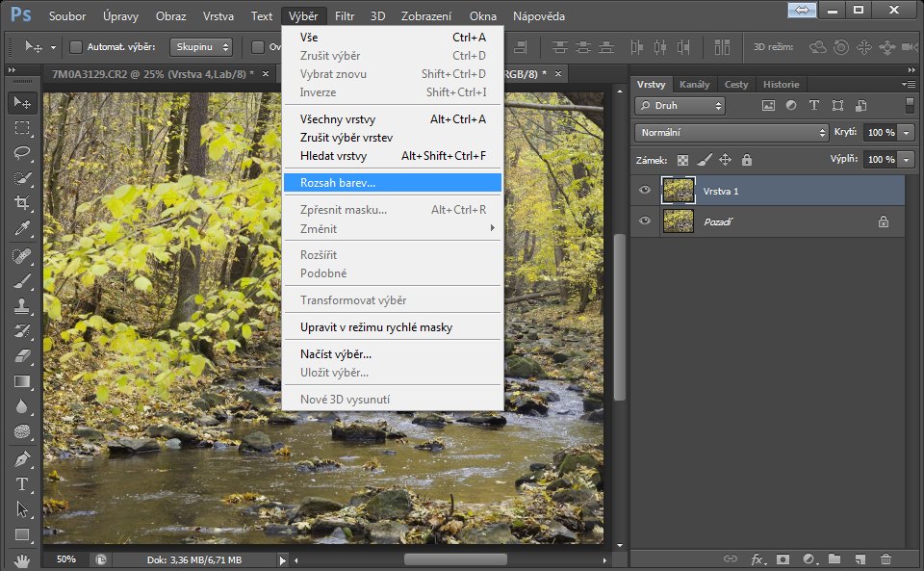
Task: Create a new layer group folder
Action: (834, 558)
